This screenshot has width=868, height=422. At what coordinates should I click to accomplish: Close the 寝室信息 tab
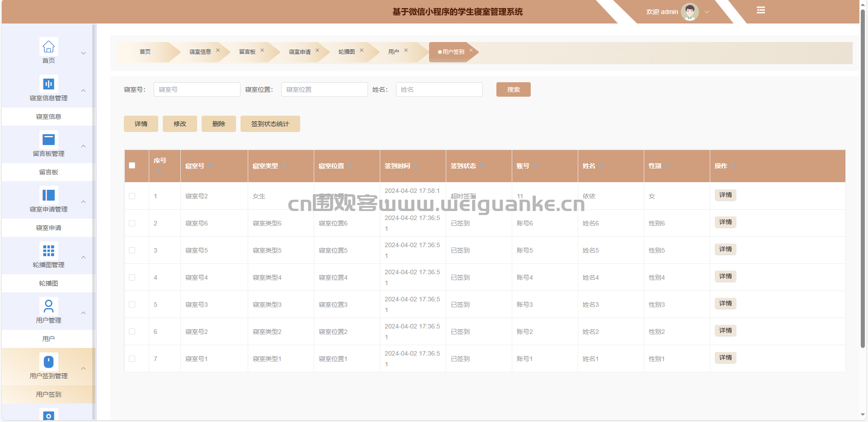coord(218,51)
